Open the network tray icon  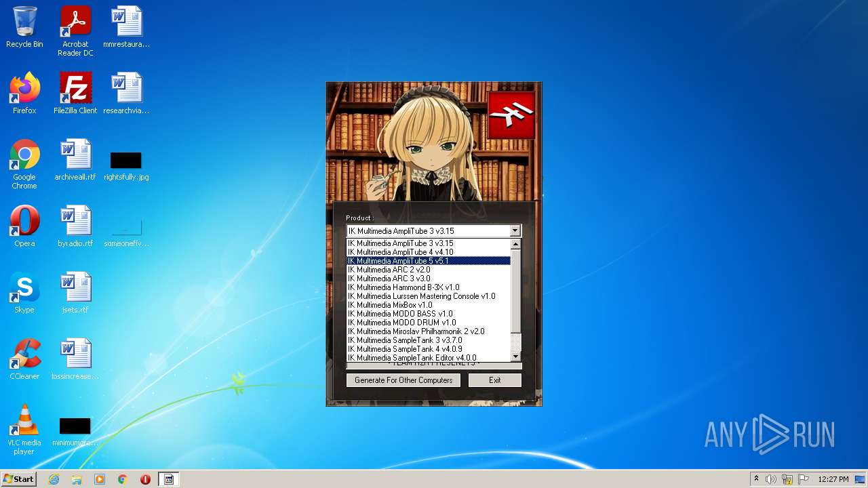[787, 479]
